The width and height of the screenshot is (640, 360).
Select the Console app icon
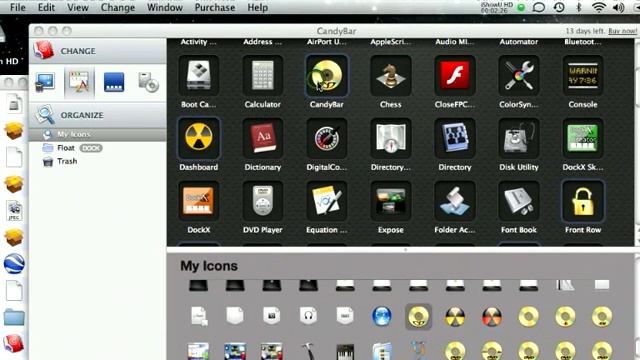pyautogui.click(x=583, y=76)
